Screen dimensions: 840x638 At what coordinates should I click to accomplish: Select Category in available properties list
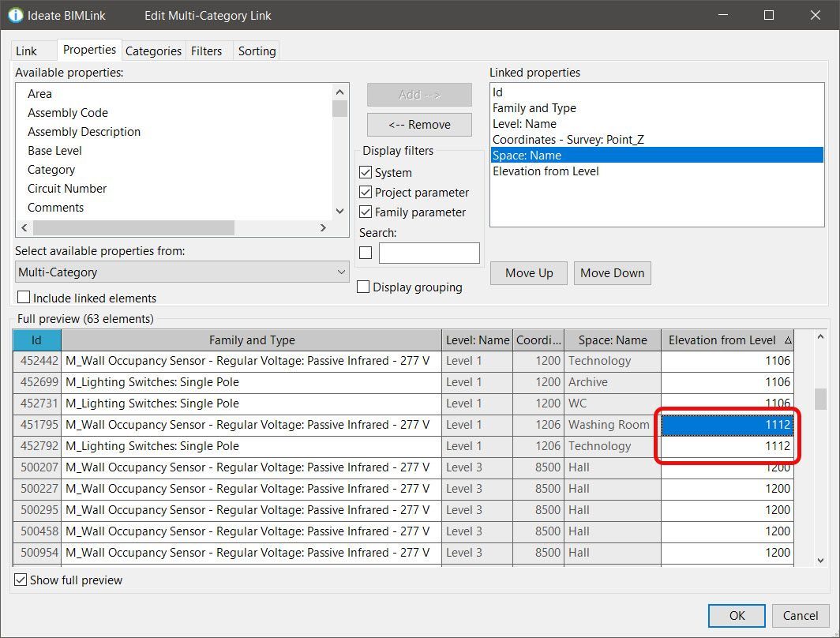coord(51,170)
